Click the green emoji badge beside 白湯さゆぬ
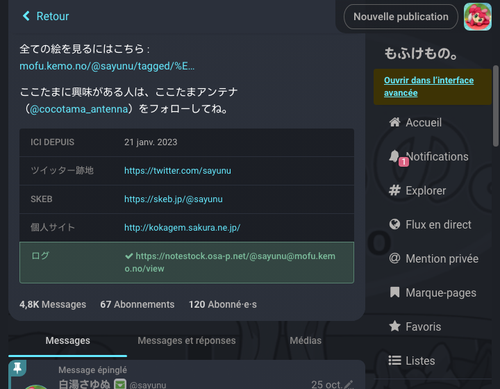The height and width of the screenshot is (389, 500). 120,384
